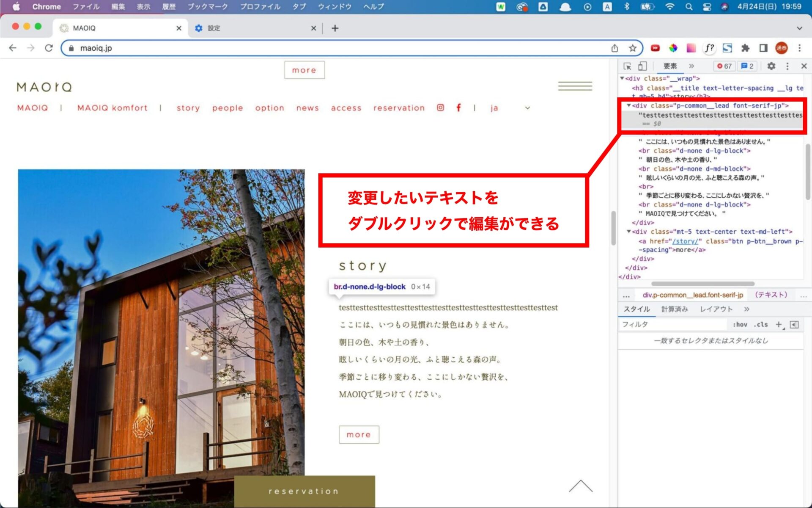Open the ブックマーク menu

[x=208, y=6]
